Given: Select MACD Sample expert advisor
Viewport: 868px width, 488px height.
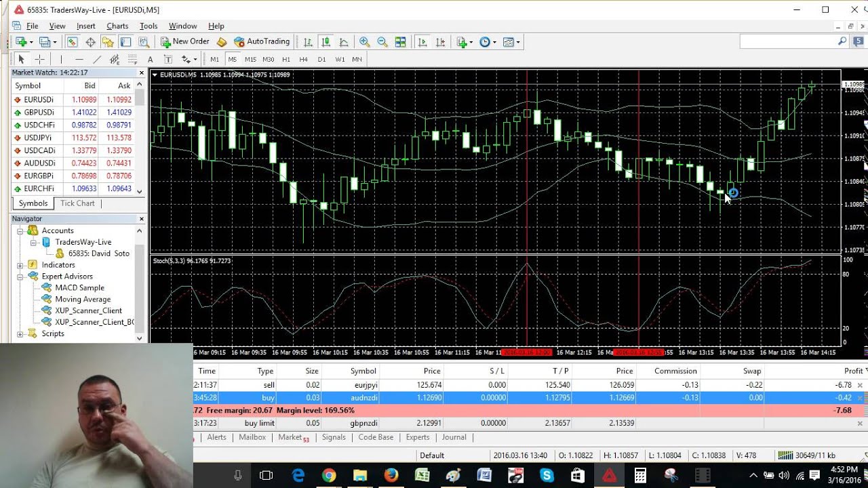Looking at the screenshot, I should [79, 288].
